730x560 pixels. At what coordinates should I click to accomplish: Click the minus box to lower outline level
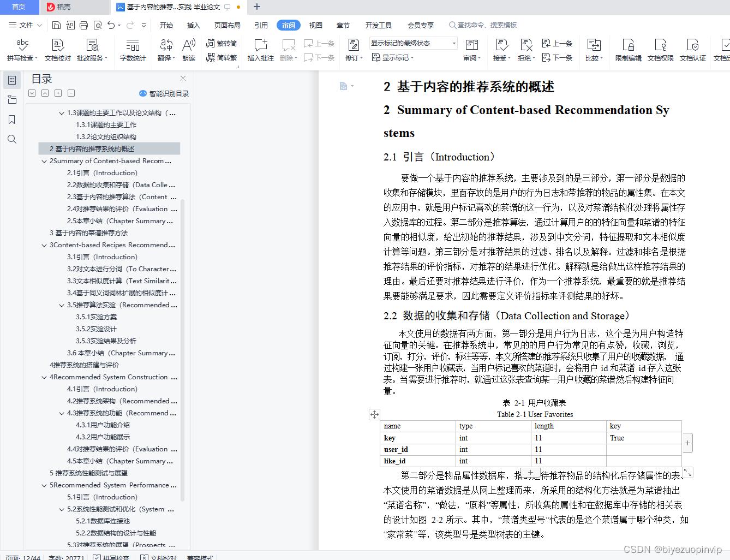(71, 93)
